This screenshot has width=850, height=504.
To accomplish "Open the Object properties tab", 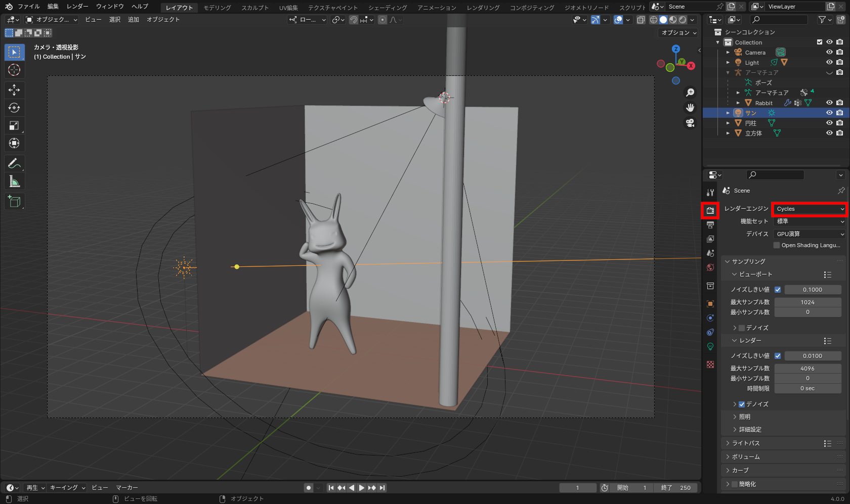I will tap(710, 304).
